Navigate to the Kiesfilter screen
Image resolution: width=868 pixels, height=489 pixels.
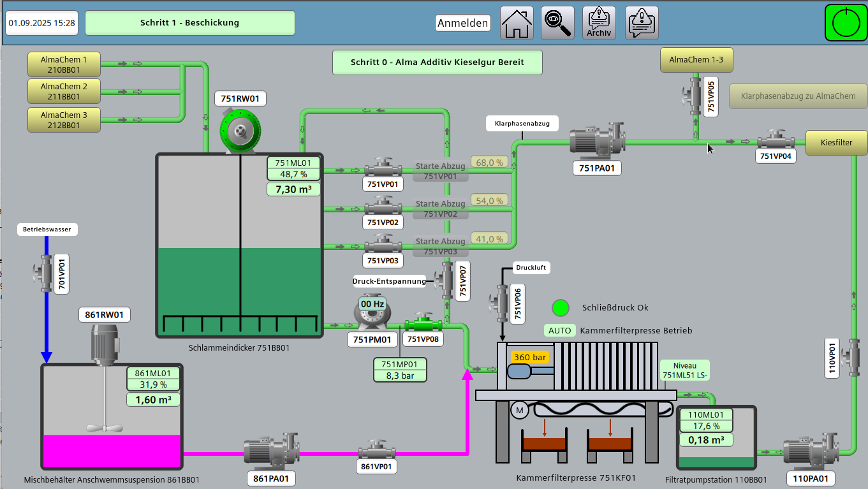click(x=835, y=143)
